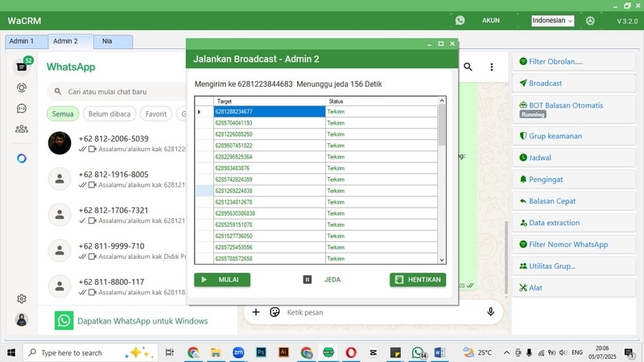This screenshot has height=362, width=644.
Task: Open Word from the taskbar
Action: [440, 352]
